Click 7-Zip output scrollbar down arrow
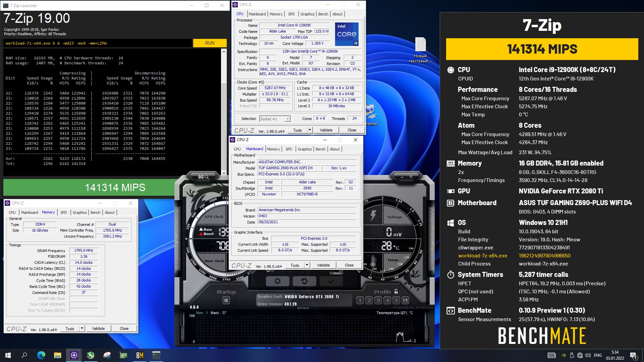The width and height of the screenshot is (644, 362). click(224, 173)
